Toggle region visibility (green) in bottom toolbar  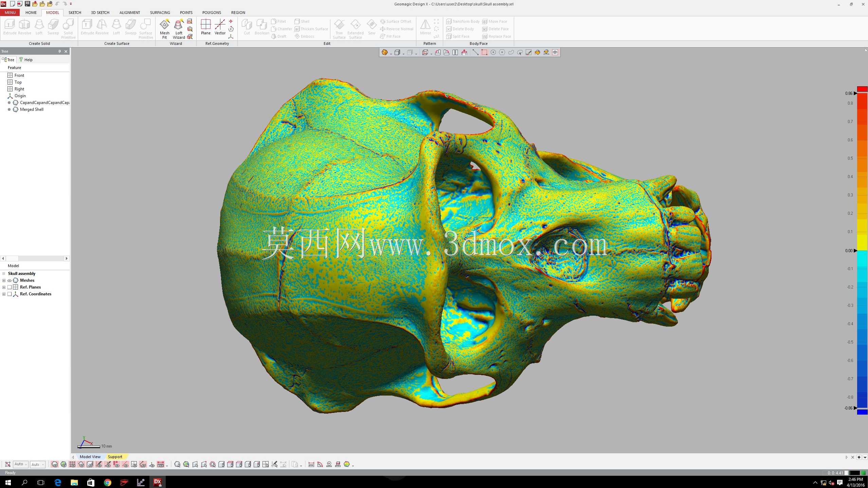pos(63,464)
